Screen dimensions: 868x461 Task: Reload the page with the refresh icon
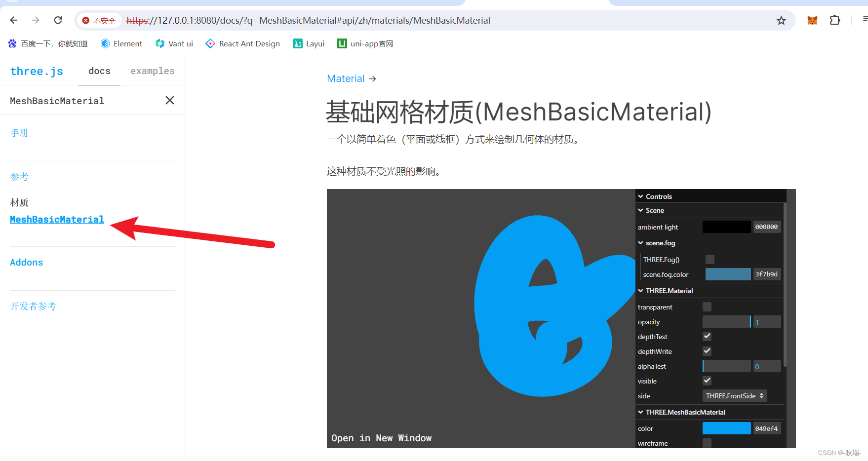point(58,20)
